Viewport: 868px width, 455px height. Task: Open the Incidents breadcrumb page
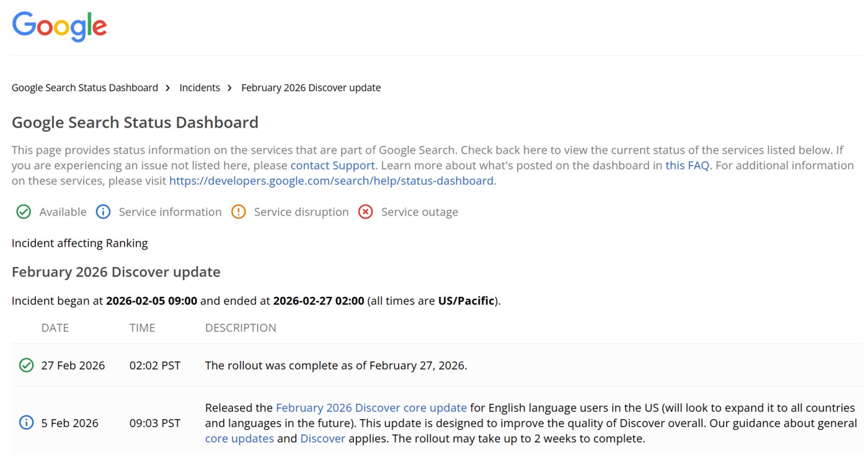tap(200, 87)
